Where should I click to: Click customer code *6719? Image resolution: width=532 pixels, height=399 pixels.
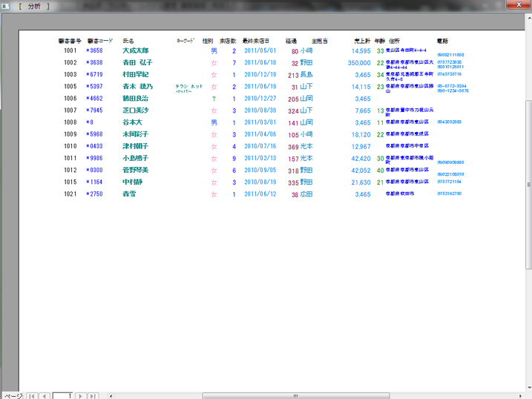click(x=94, y=74)
